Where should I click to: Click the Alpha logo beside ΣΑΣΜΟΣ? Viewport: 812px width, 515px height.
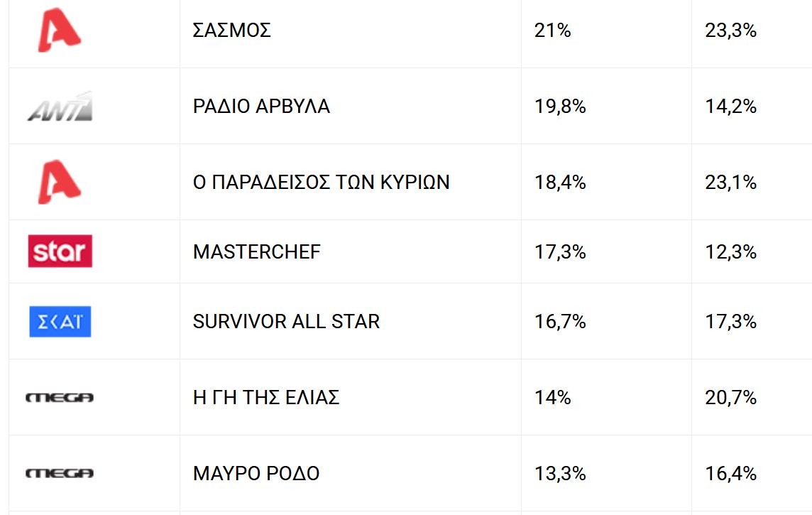coord(60,30)
